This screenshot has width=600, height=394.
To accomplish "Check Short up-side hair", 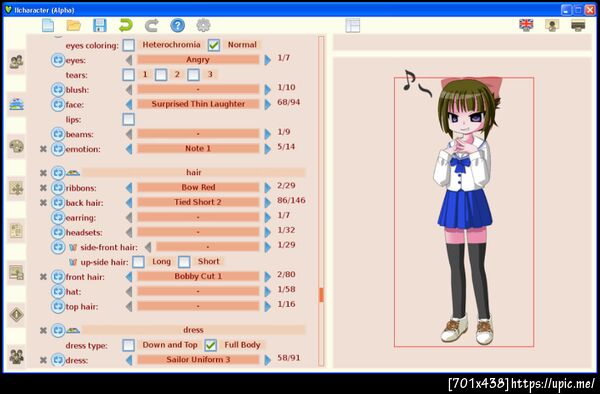I will click(184, 262).
